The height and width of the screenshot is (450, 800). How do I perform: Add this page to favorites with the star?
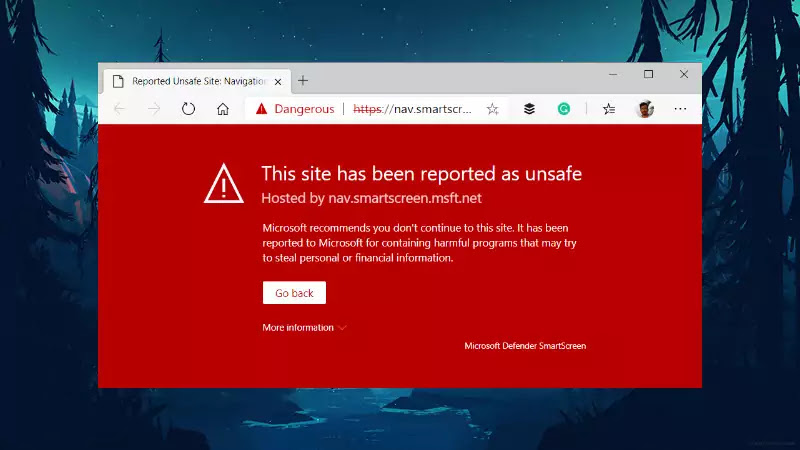[492, 109]
